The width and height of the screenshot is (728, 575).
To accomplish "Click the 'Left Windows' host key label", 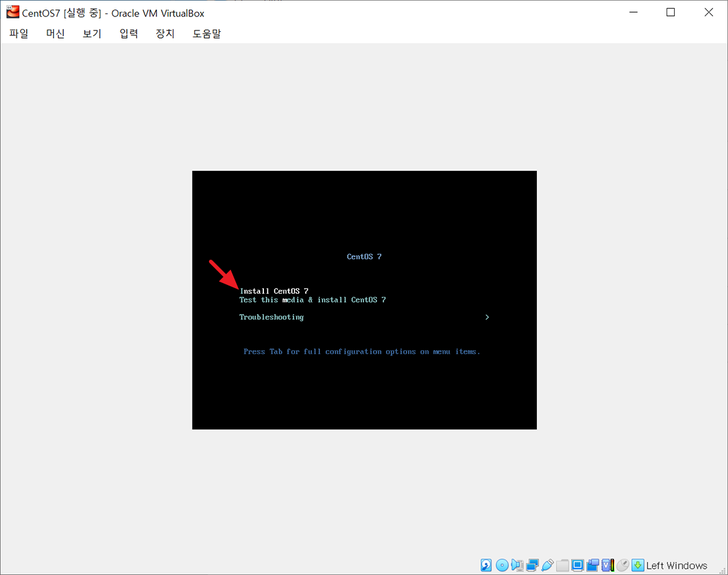I will [677, 566].
